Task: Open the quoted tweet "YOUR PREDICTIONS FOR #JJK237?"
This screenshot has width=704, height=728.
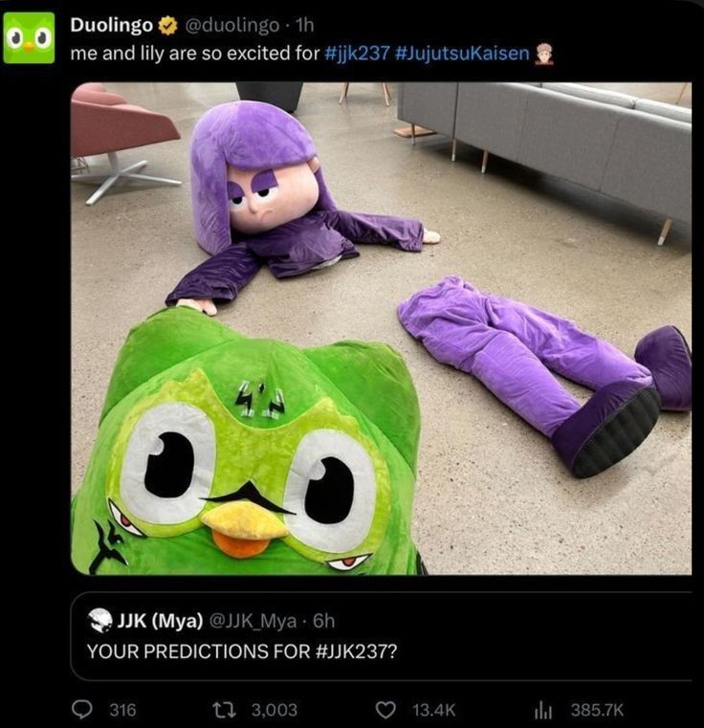Action: pyautogui.click(x=242, y=651)
